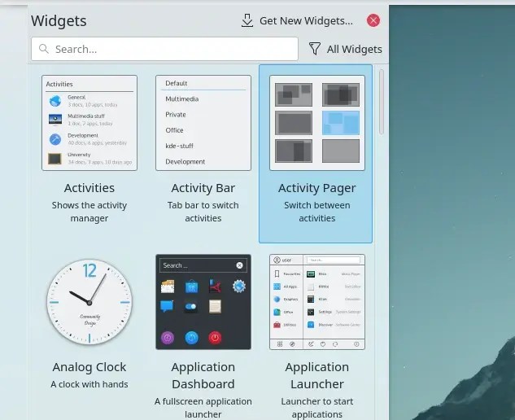
Task: Click the Widgets panel heading
Action: pos(59,20)
